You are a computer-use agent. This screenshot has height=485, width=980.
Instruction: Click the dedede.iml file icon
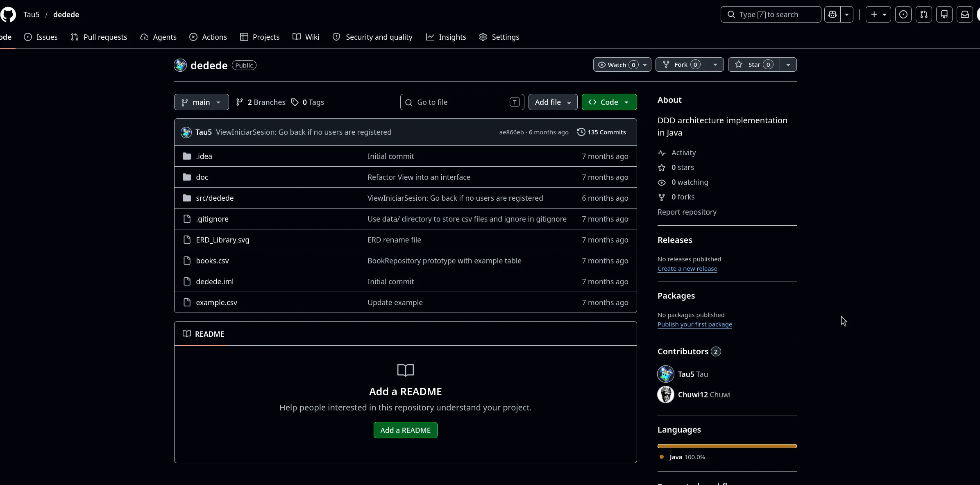pos(187,281)
